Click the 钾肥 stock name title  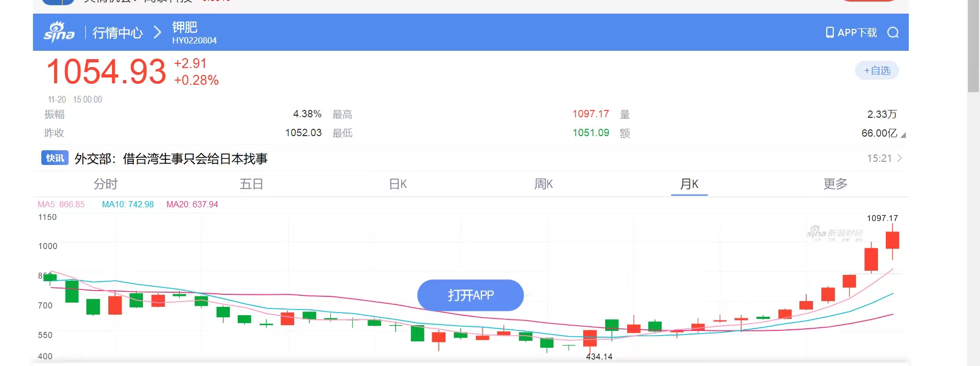click(185, 27)
